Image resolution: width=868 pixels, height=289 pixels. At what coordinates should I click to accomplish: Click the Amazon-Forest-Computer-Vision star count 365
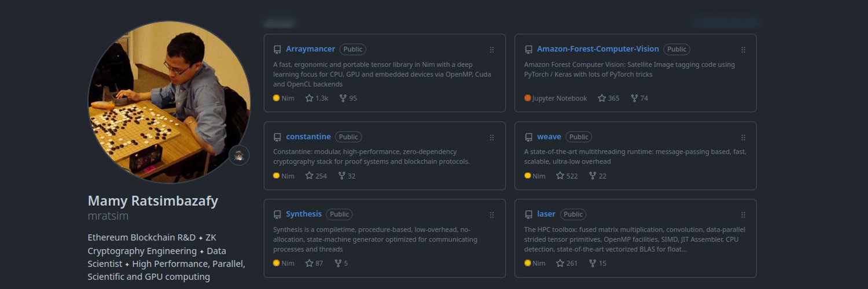tap(613, 98)
